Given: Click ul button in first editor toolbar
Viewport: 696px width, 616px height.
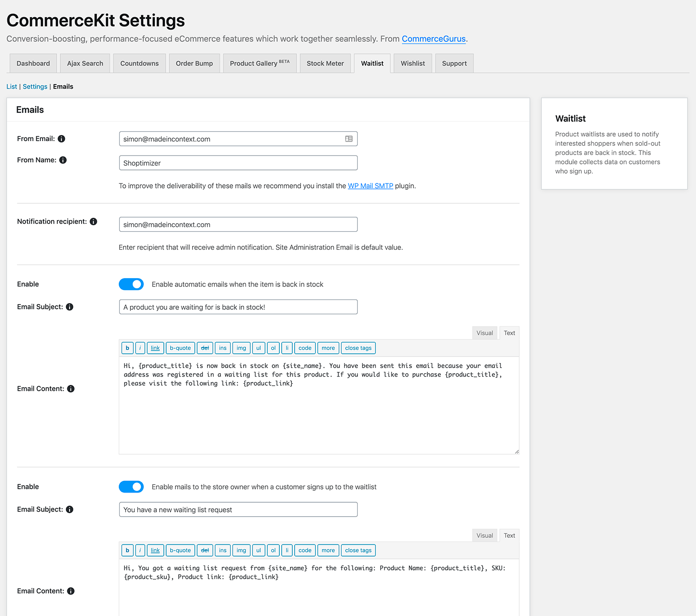Looking at the screenshot, I should [x=258, y=348].
